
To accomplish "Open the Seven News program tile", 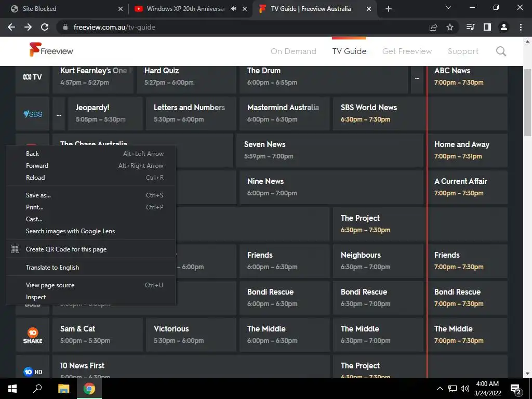I will pos(330,150).
